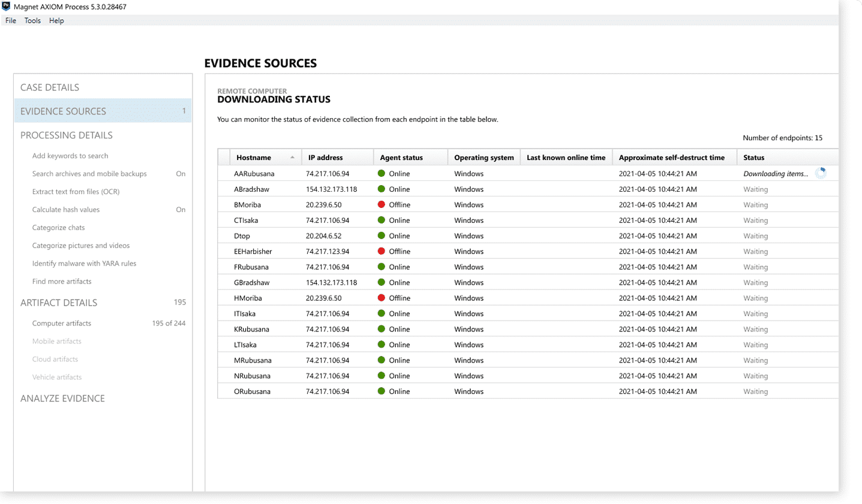
Task: Open the File menu
Action: pyautogui.click(x=11, y=20)
